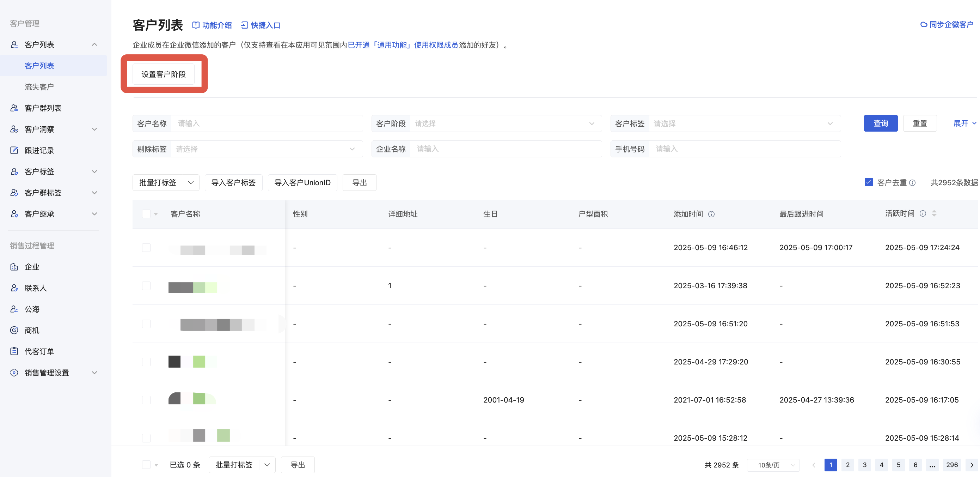980x477 pixels.
Task: Sort by 活跃时间 using sort arrows
Action: (934, 213)
